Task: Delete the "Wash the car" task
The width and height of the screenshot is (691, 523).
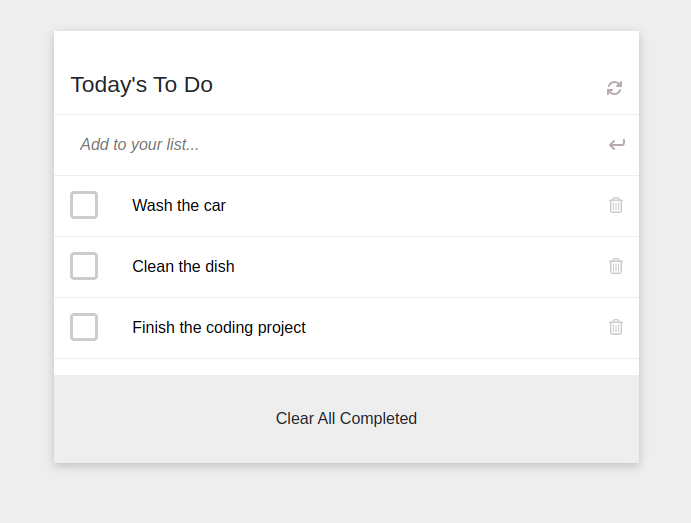Action: point(616,205)
